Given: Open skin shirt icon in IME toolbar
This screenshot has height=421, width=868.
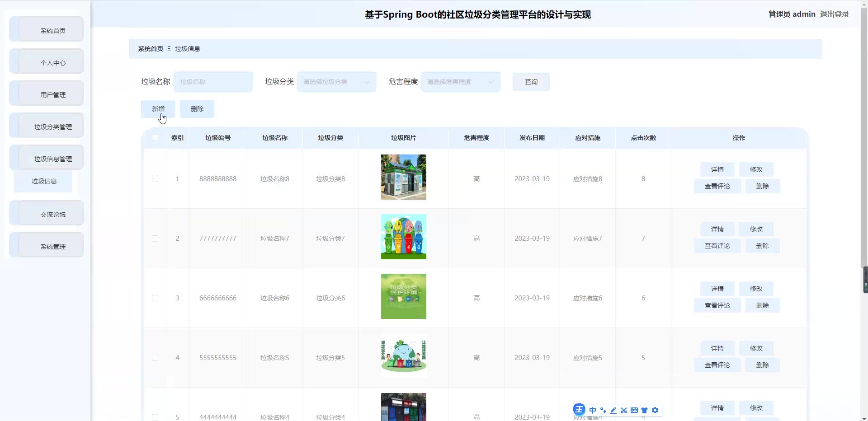Looking at the screenshot, I should point(645,410).
